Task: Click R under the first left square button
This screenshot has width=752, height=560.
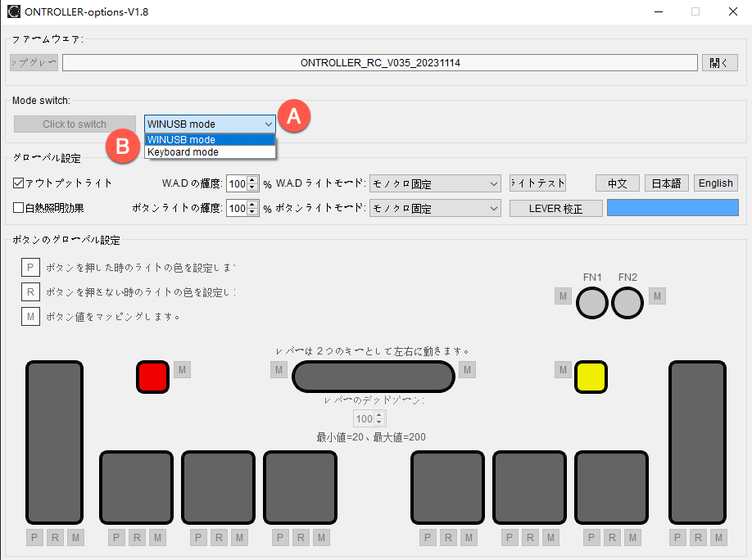Action: 137,537
